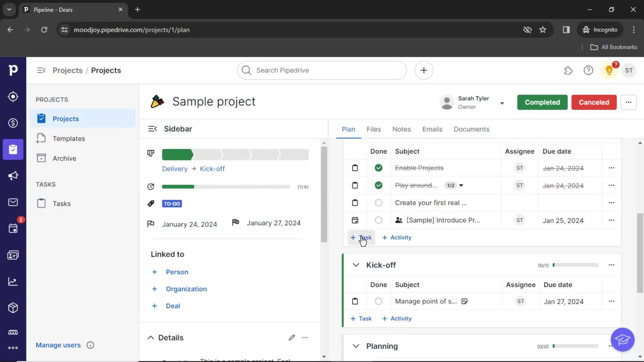Switch to the Notes tab
644x362 pixels.
point(401,129)
